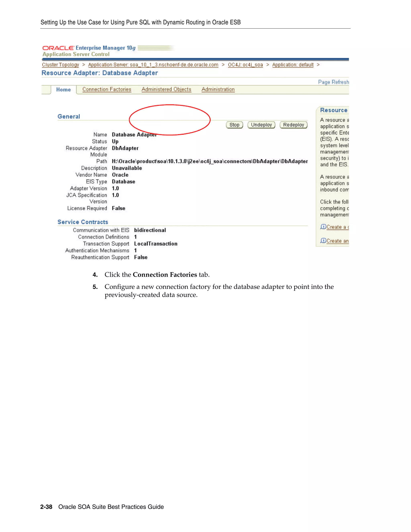Click the first Create a... help link
The image size is (411, 532).
click(x=338, y=227)
